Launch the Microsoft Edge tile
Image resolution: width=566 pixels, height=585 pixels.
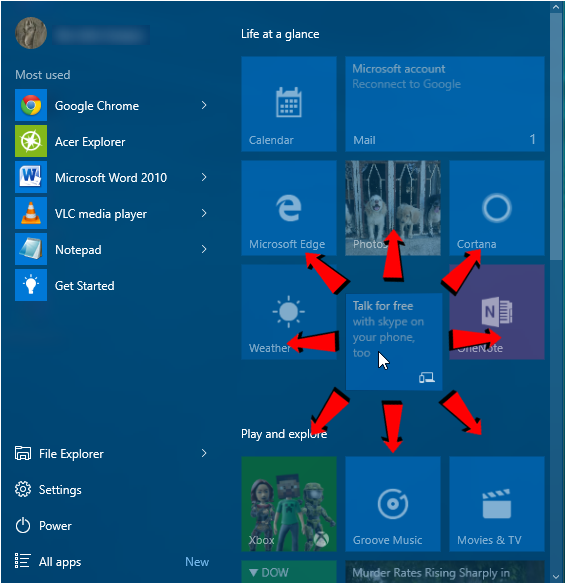click(x=289, y=208)
